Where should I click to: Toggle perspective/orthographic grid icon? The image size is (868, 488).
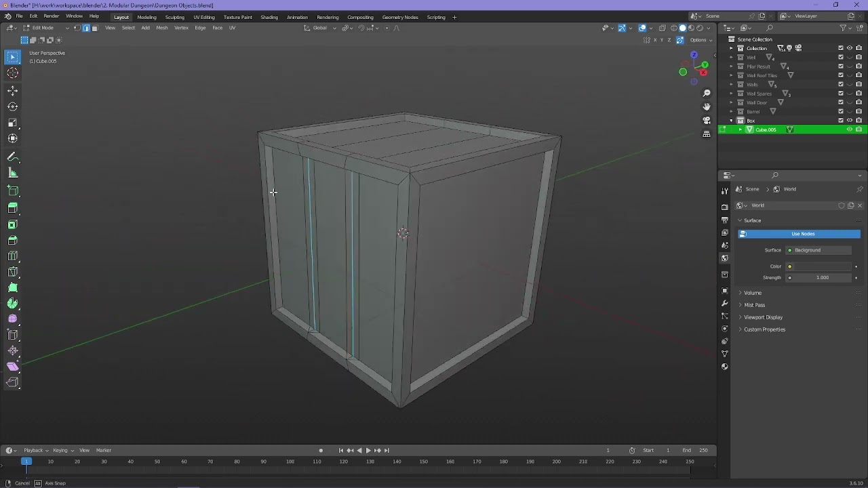click(707, 134)
